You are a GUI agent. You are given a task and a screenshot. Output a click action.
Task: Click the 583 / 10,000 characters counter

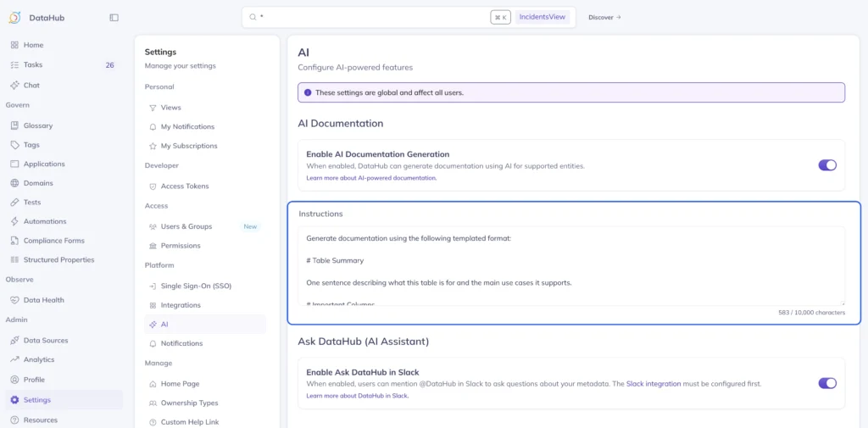[811, 312]
